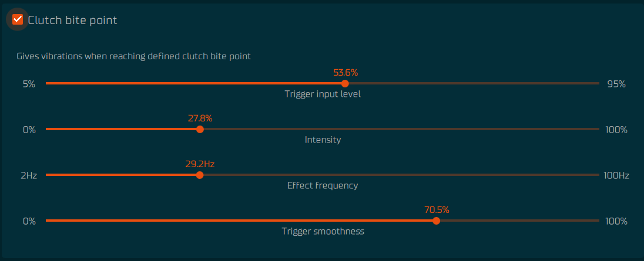Click the 100Hz maximum label of Effect frequency

tap(616, 176)
